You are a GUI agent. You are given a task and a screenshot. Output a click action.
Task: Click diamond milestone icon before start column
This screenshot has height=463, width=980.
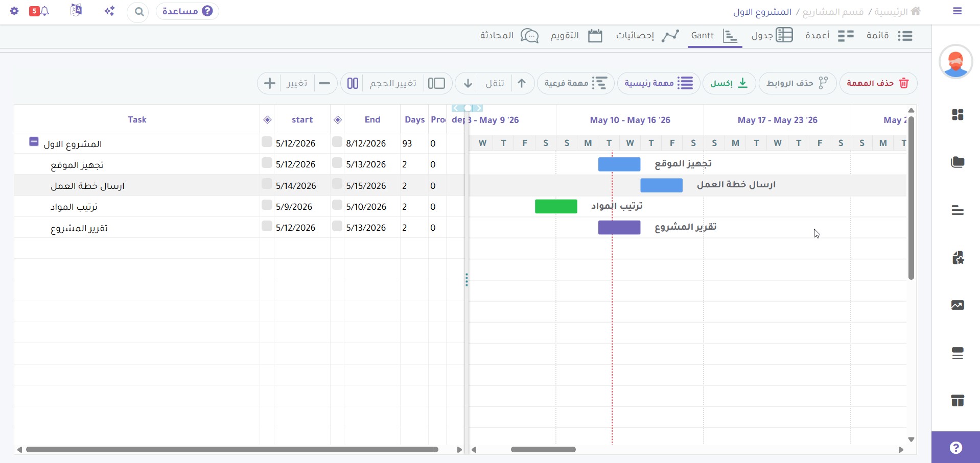pos(267,120)
